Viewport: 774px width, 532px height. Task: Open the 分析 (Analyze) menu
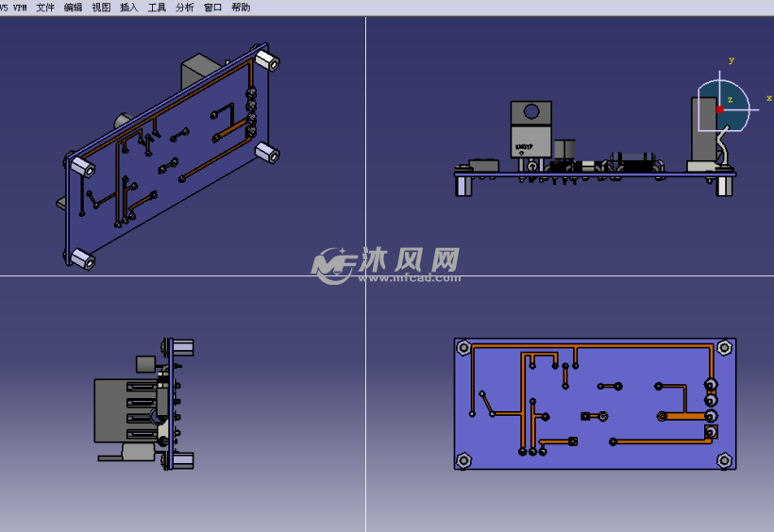point(185,8)
